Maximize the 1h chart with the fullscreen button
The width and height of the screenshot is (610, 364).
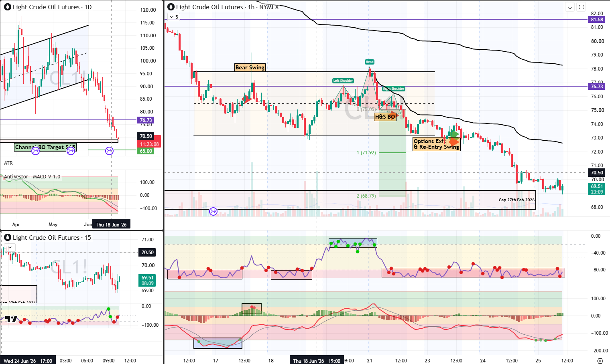[581, 7]
